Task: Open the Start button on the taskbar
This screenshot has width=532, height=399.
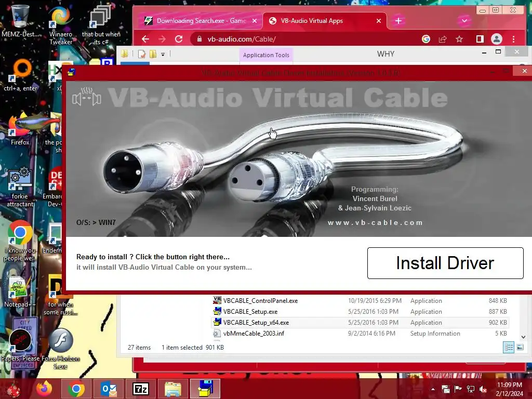Action: (14, 389)
